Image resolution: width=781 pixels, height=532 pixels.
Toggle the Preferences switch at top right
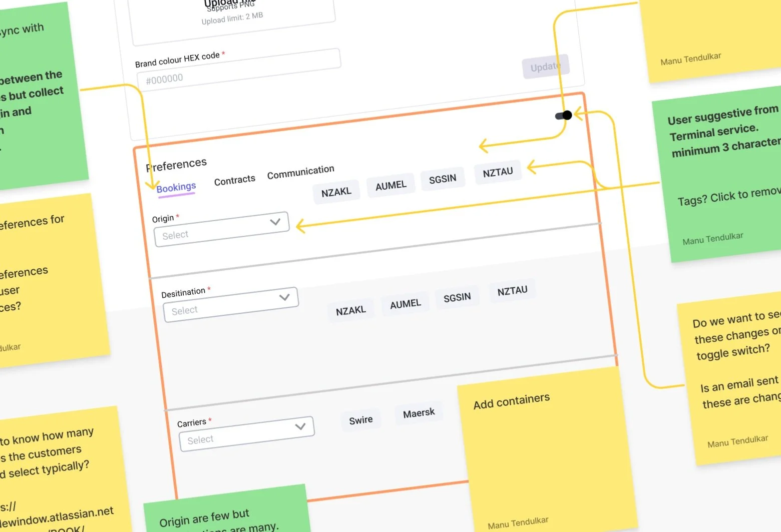pyautogui.click(x=564, y=116)
